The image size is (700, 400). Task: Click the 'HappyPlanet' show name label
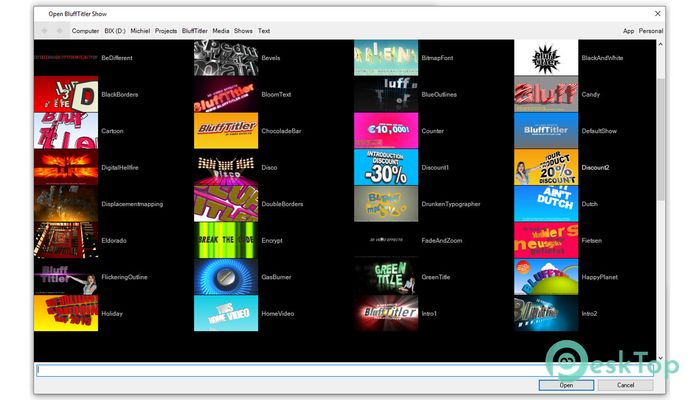600,277
